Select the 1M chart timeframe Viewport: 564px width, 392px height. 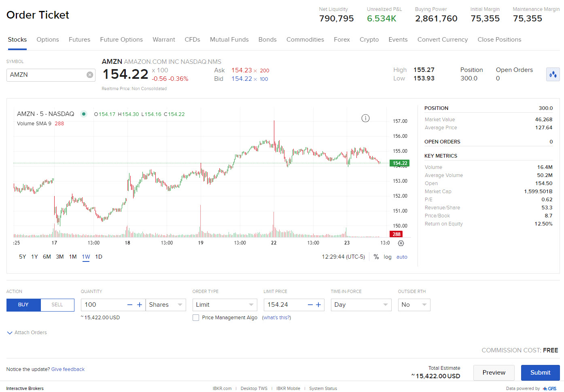[73, 257]
